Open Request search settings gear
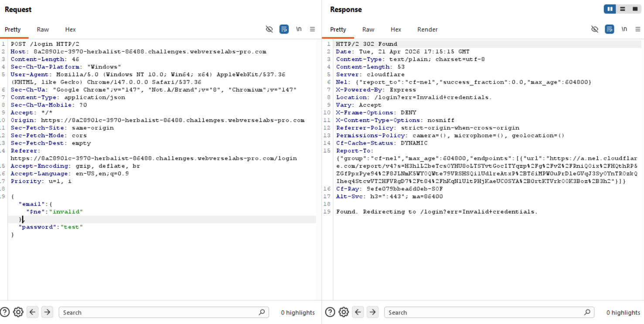The image size is (644, 324). coord(18,312)
